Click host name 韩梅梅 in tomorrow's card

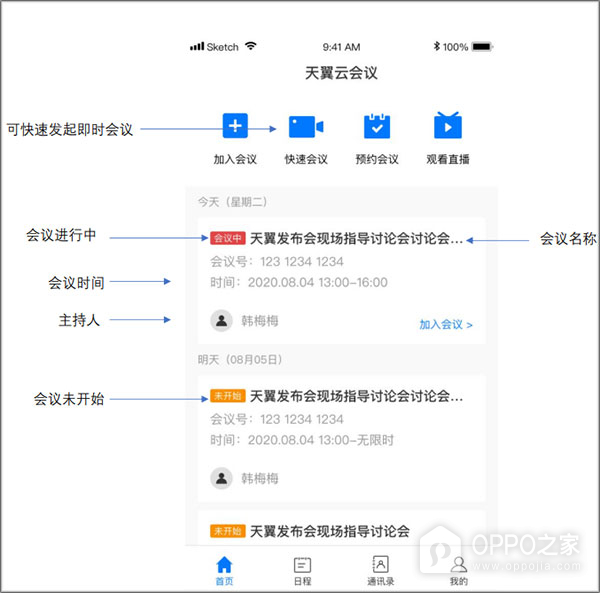click(259, 478)
